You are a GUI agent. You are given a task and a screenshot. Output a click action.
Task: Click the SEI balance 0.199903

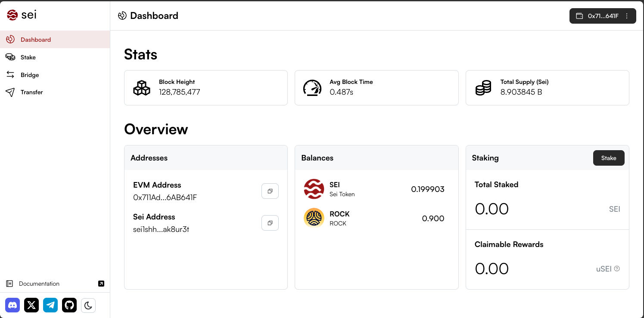(x=428, y=189)
